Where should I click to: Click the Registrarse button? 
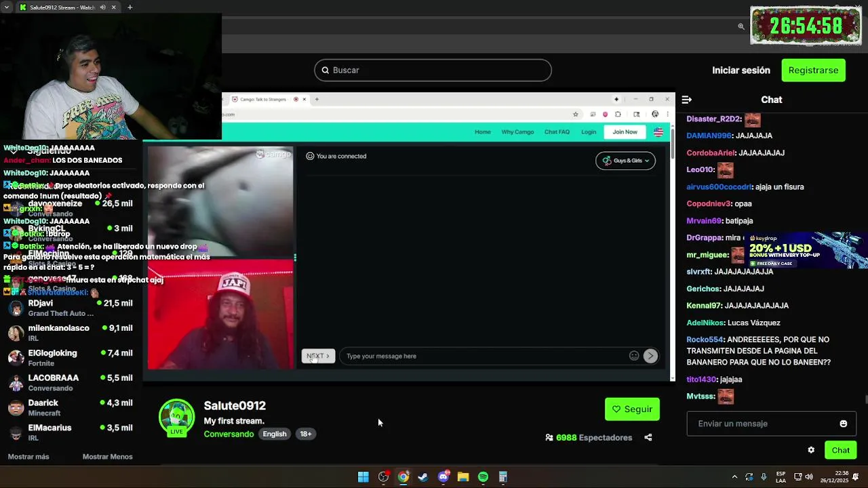[x=813, y=70]
